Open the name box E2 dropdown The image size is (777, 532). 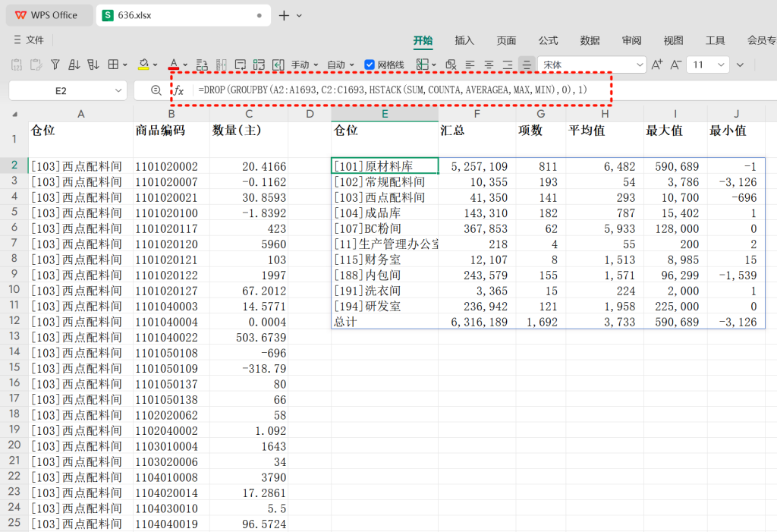tap(118, 91)
